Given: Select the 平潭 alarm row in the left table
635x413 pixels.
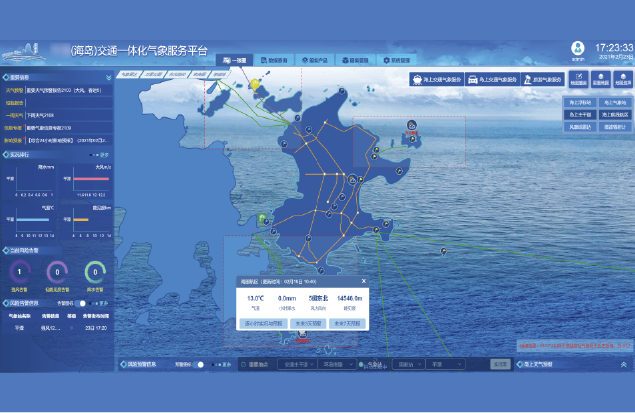Looking at the screenshot, I should (x=57, y=328).
